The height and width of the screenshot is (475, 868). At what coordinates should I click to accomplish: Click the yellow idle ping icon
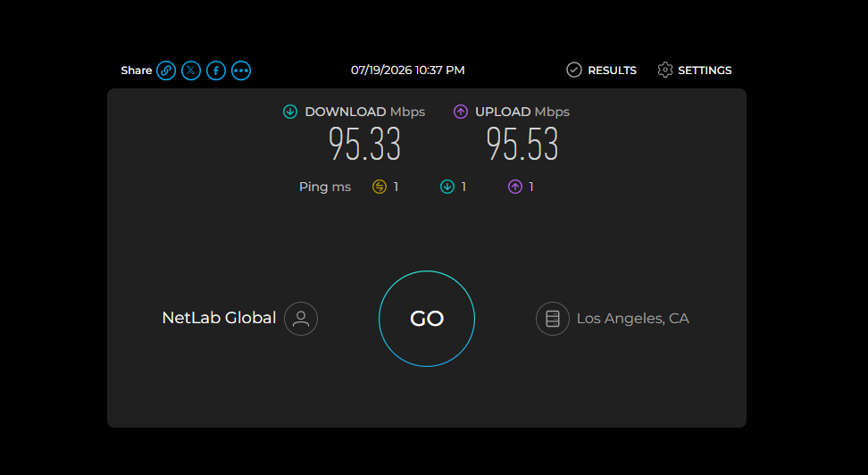380,187
